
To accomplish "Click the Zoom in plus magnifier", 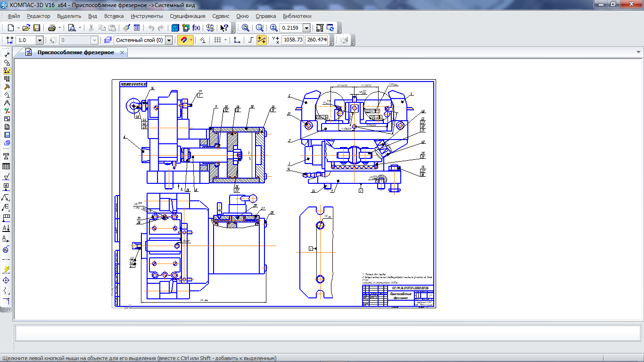I will click(x=274, y=28).
